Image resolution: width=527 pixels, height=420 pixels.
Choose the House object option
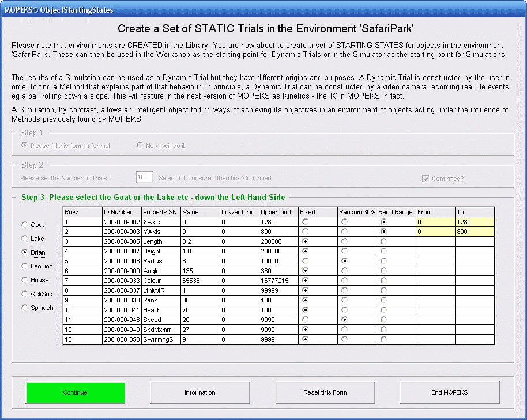pyautogui.click(x=25, y=280)
